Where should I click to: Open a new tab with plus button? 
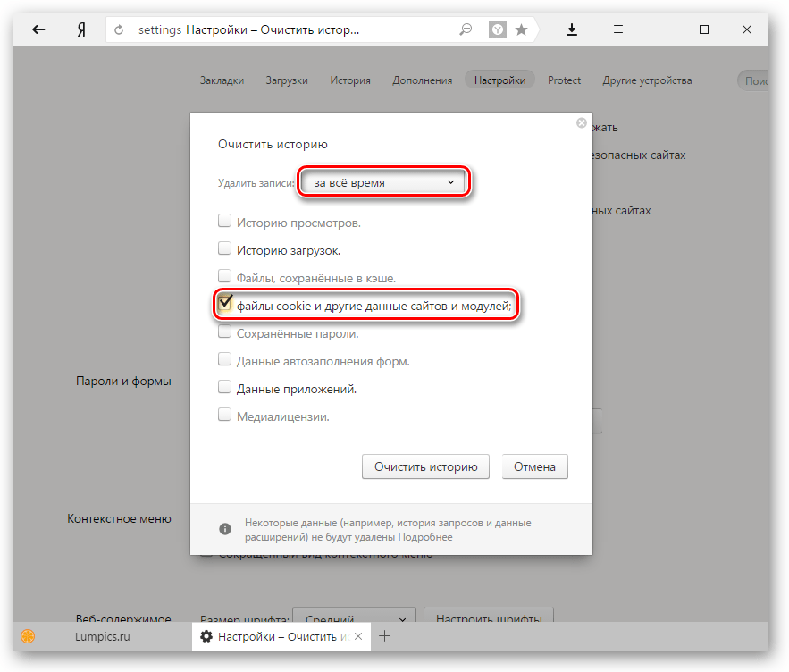tap(384, 636)
